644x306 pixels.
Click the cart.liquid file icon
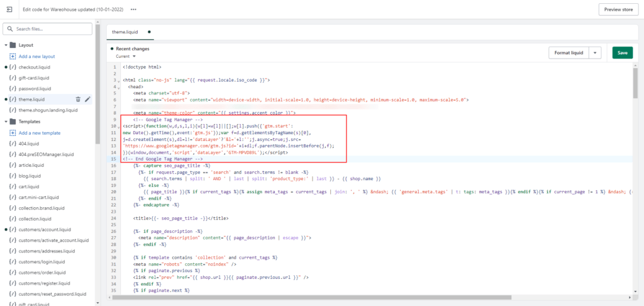click(13, 187)
